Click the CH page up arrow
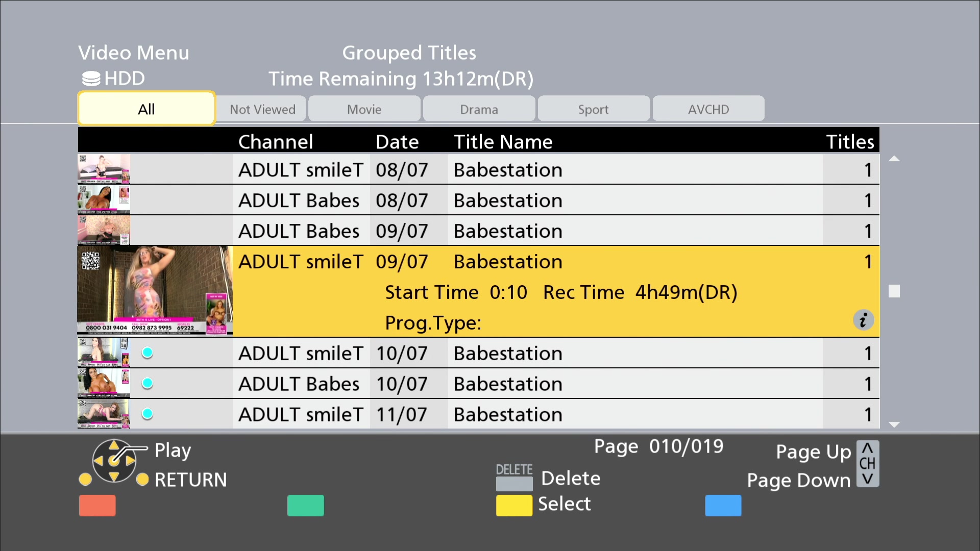The width and height of the screenshot is (980, 551). coord(868,448)
